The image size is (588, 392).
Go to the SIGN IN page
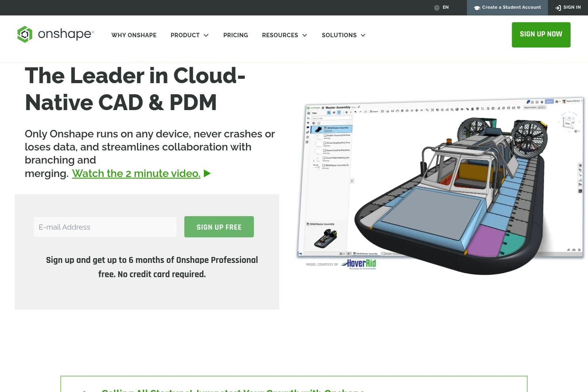pyautogui.click(x=568, y=8)
